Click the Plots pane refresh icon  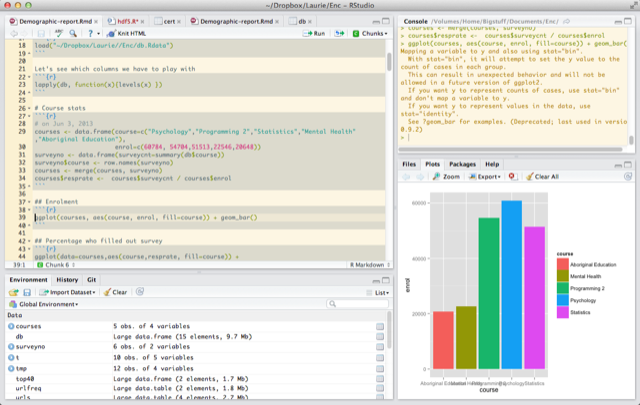click(x=628, y=176)
